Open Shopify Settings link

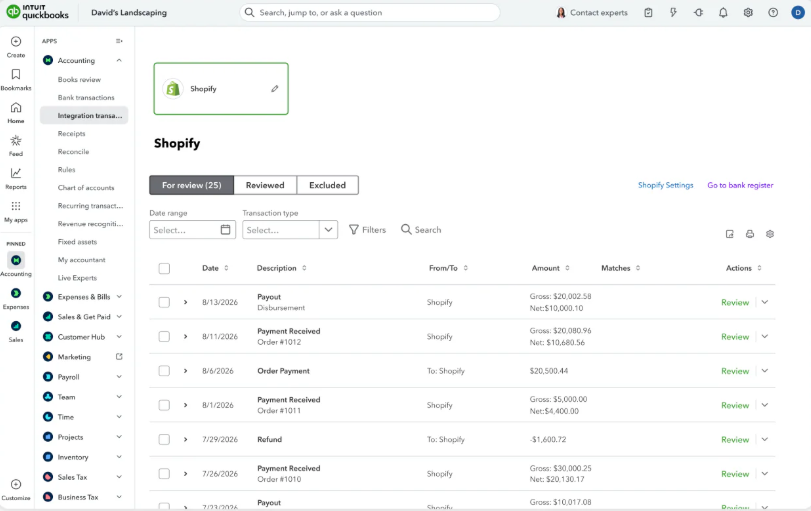tap(665, 185)
